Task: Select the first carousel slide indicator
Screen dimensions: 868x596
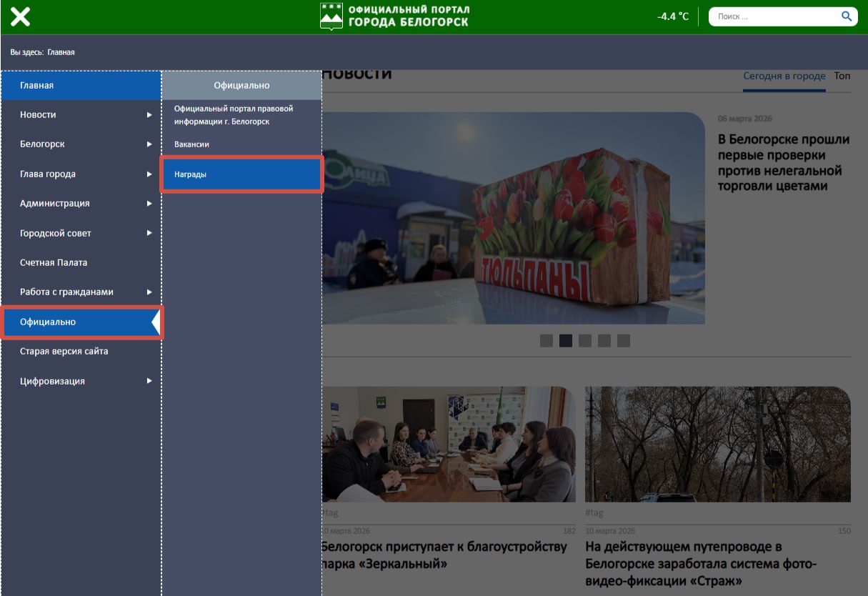Action: point(547,341)
